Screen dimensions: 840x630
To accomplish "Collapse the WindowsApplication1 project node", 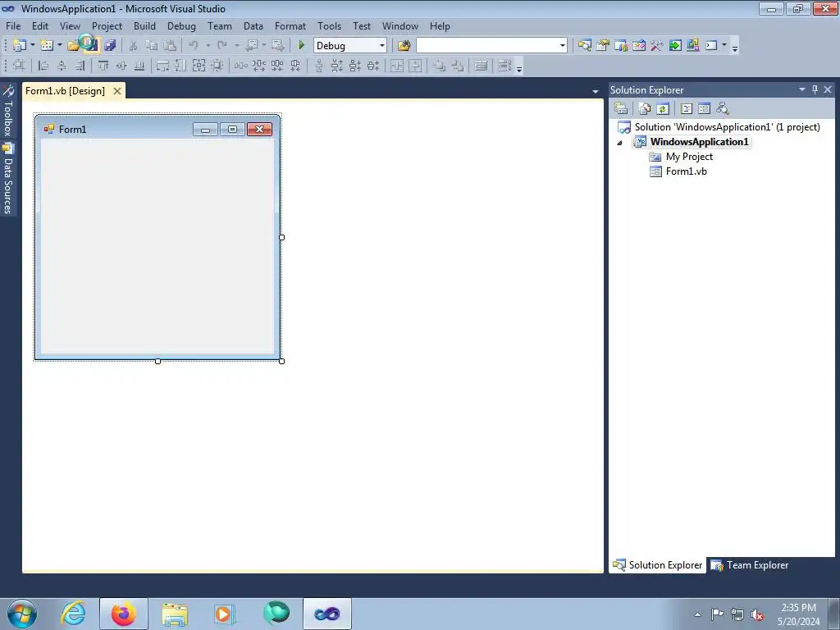I will click(620, 143).
